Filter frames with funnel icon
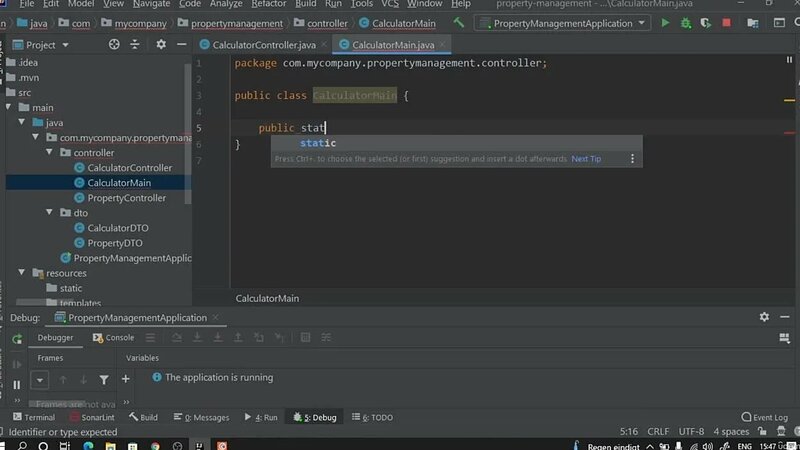The height and width of the screenshot is (450, 800). 104,380
